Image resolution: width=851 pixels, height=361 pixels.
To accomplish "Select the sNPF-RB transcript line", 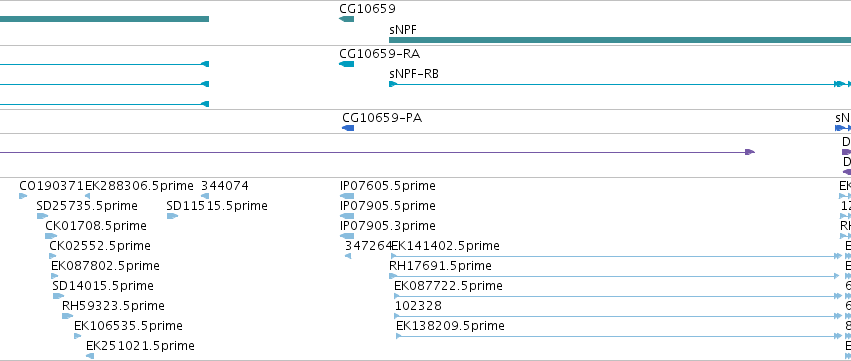I will click(620, 84).
